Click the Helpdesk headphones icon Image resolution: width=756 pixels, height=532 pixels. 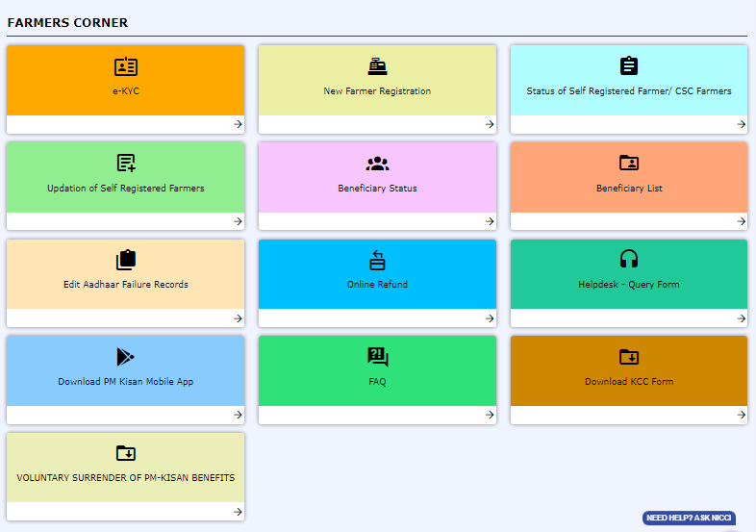(x=629, y=260)
